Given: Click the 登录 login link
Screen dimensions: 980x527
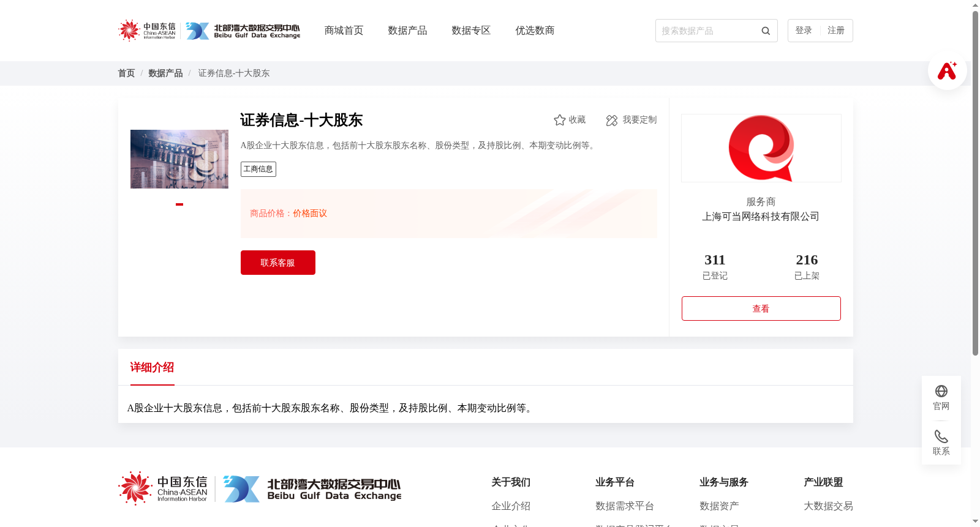Looking at the screenshot, I should [x=804, y=31].
